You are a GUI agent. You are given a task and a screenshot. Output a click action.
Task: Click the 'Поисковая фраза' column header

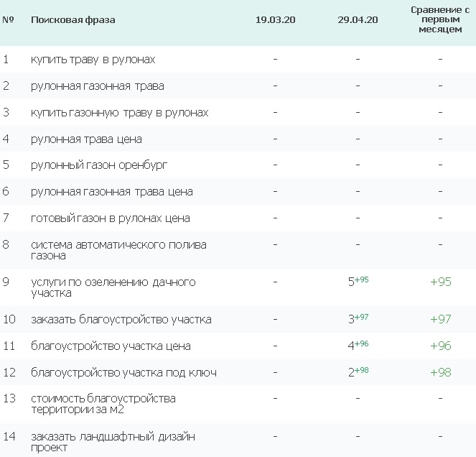coord(73,20)
